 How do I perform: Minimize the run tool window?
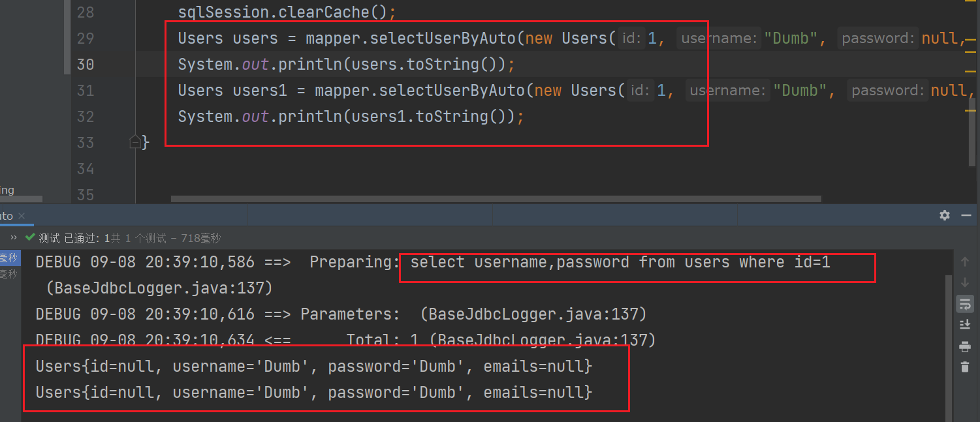pyautogui.click(x=965, y=215)
